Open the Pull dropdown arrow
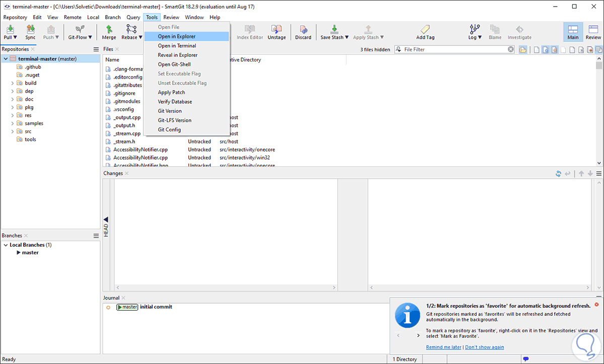Image resolution: width=604 pixels, height=364 pixels. click(x=15, y=37)
